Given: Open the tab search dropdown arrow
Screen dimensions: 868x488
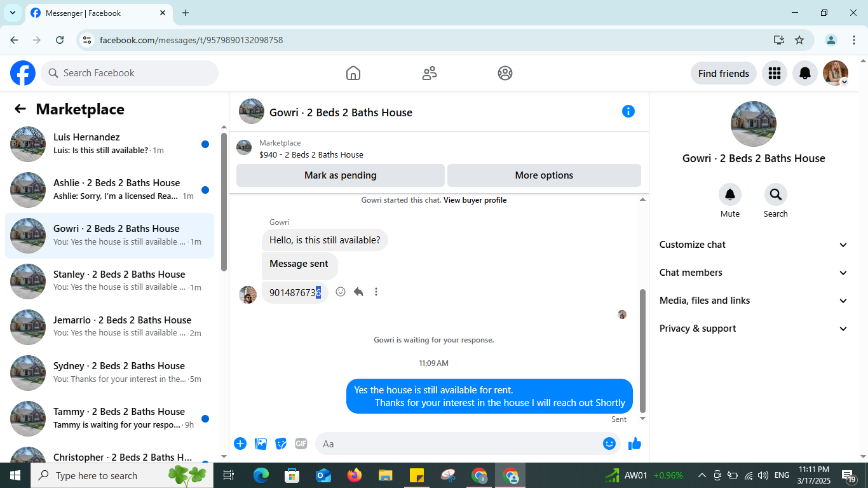Looking at the screenshot, I should pos(12,13).
